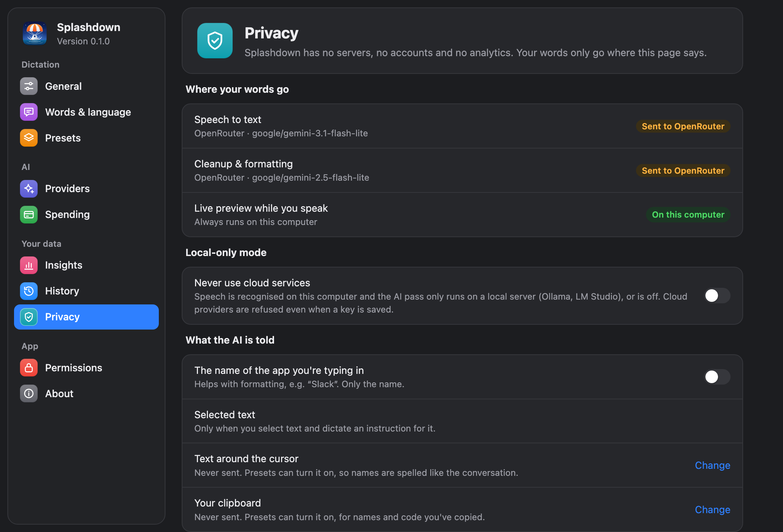Image resolution: width=783 pixels, height=532 pixels.
Task: Click the Insights bar chart icon
Action: coord(29,265)
